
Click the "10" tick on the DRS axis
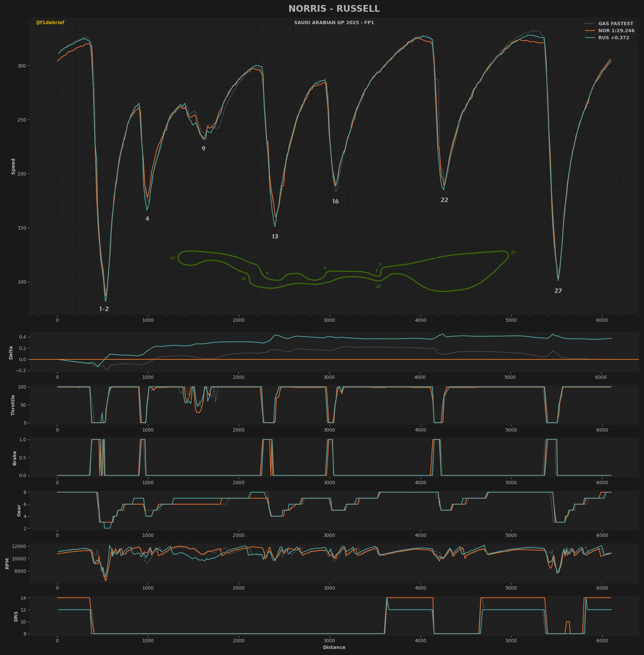tap(23, 622)
